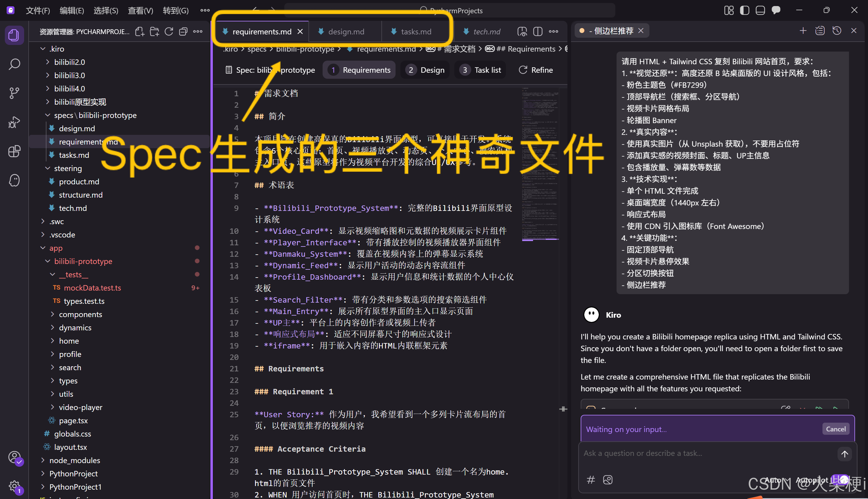Open the 文件(F) menu
Screen dimensions: 868x499
(38, 10)
